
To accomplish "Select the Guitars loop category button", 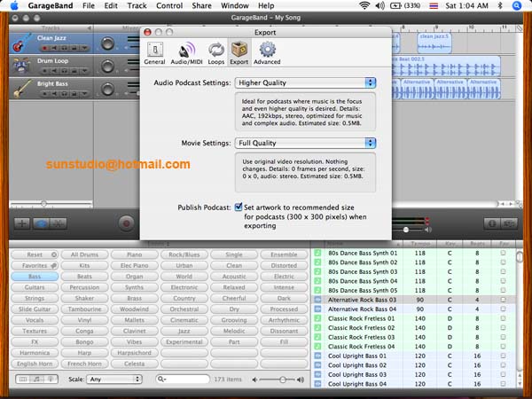I will 35,287.
